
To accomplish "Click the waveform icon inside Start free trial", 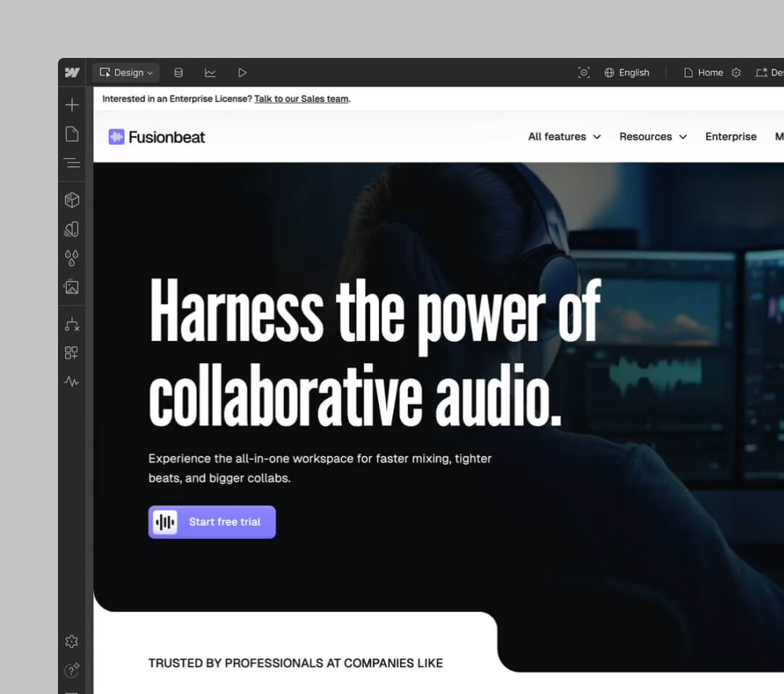I will 165,522.
